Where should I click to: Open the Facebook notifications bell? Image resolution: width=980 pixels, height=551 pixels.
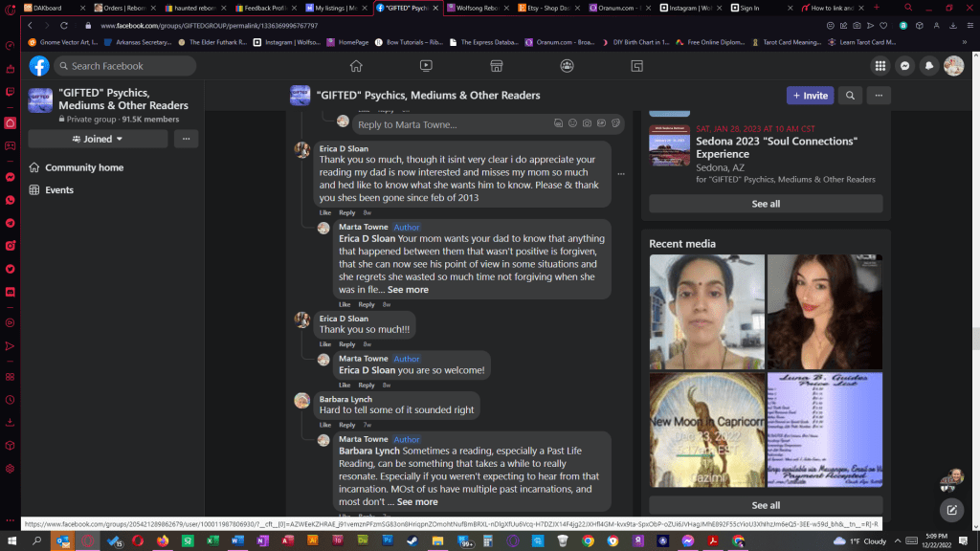[x=928, y=66]
